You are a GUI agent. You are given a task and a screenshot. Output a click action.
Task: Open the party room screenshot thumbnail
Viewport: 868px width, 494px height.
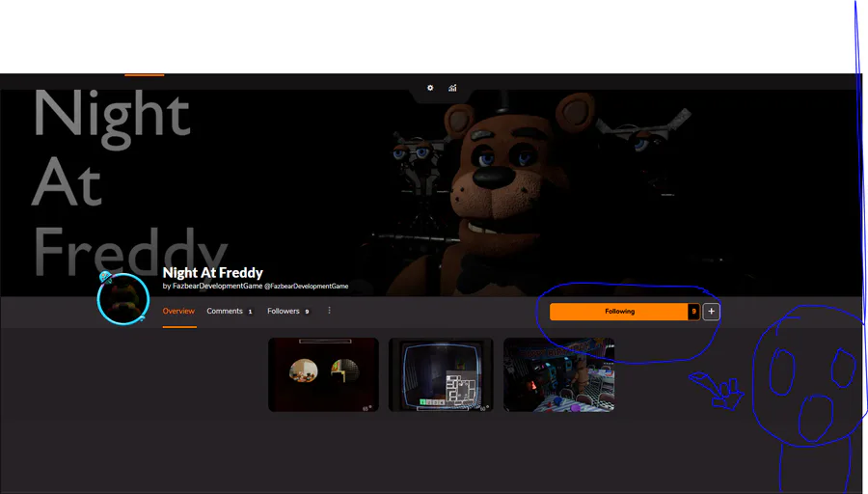point(559,375)
